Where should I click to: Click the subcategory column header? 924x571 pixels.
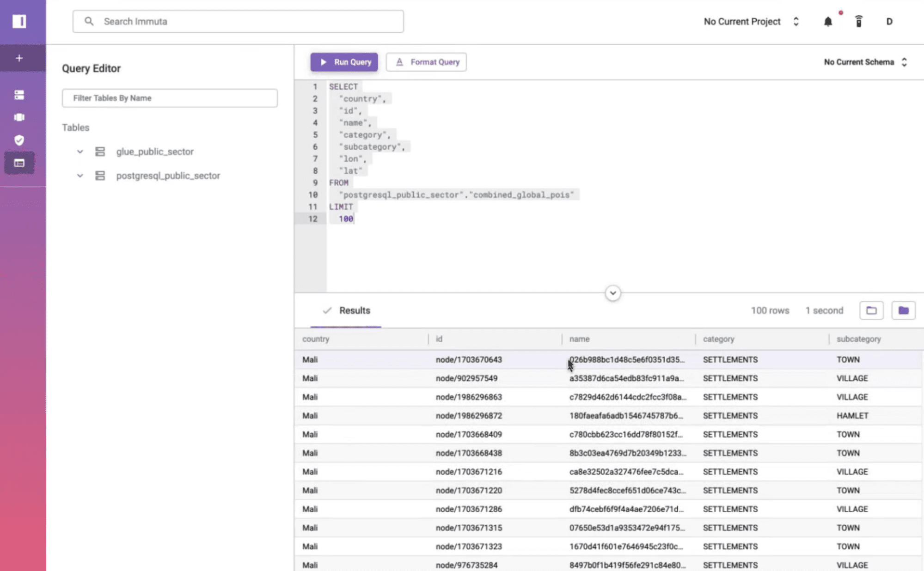coord(858,339)
